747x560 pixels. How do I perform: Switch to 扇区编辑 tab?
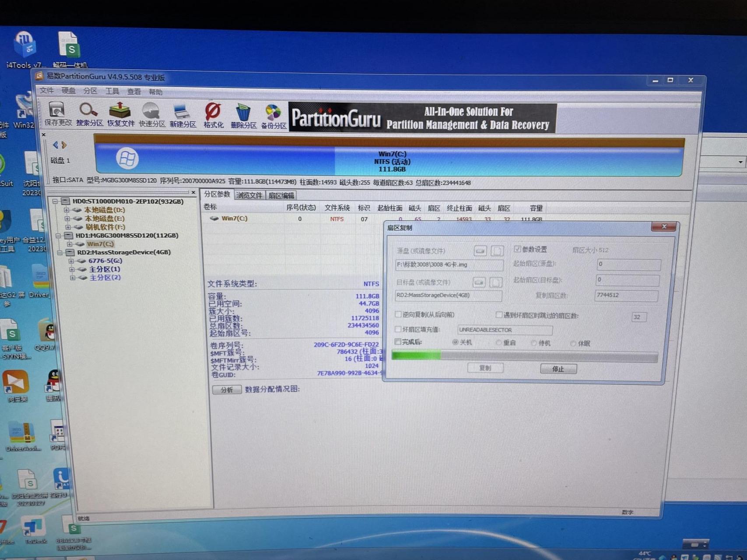coord(281,196)
